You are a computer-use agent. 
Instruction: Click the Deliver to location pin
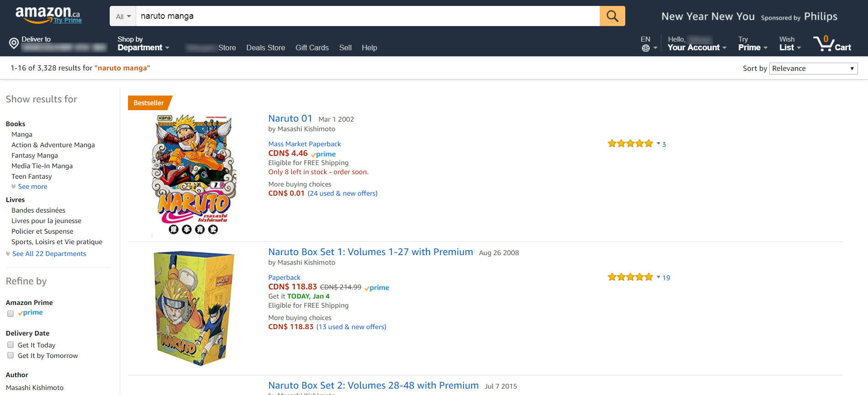coord(14,43)
